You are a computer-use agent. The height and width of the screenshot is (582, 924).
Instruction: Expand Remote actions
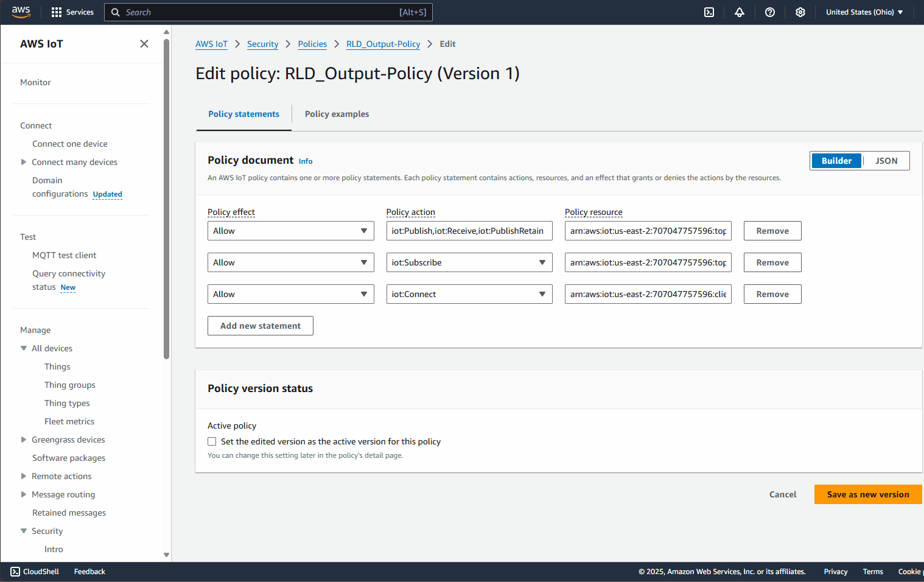point(24,476)
